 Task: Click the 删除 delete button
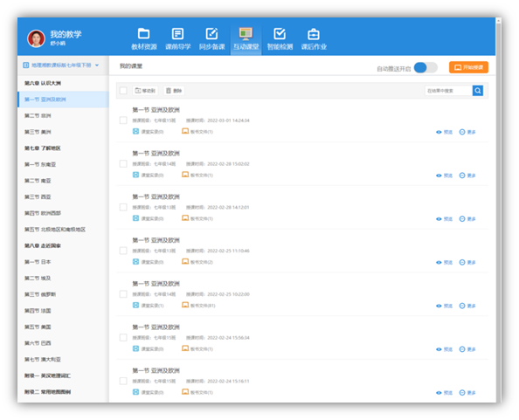click(x=174, y=91)
